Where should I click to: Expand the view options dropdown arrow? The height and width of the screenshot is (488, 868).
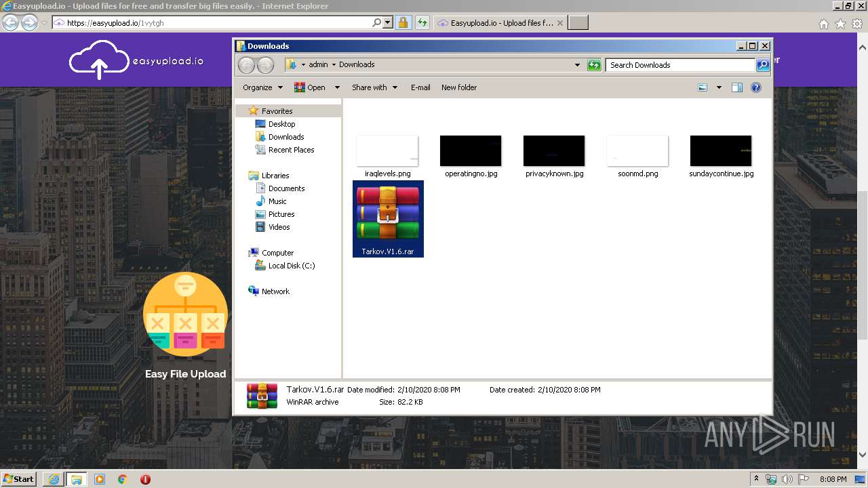pos(719,87)
